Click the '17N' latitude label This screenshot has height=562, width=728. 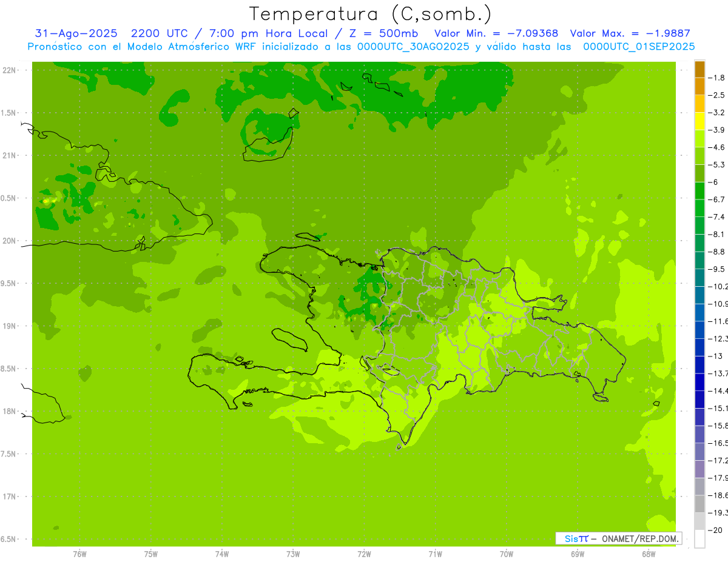point(10,497)
